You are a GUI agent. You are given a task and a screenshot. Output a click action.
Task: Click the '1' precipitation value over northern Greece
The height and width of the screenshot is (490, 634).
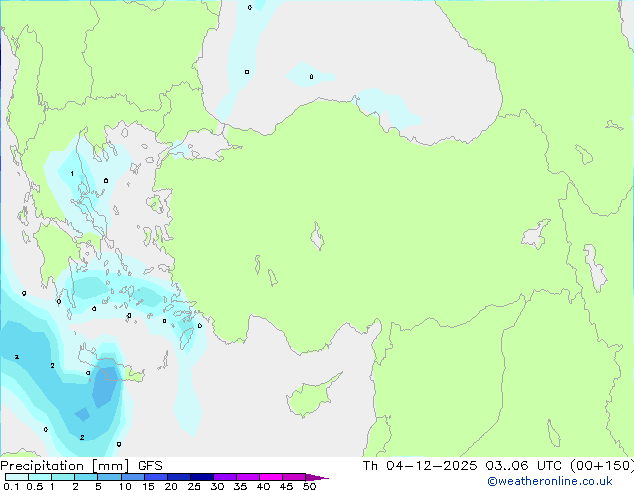coord(72,174)
